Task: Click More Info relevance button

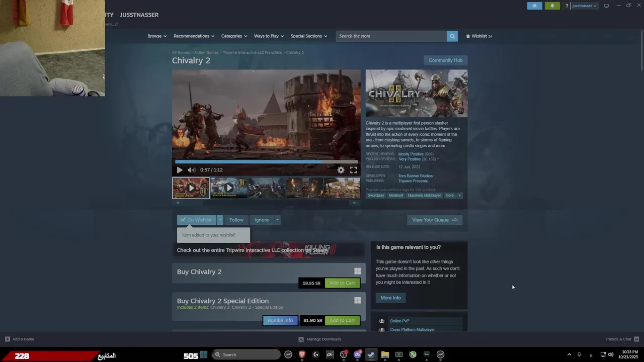Action: [390, 298]
